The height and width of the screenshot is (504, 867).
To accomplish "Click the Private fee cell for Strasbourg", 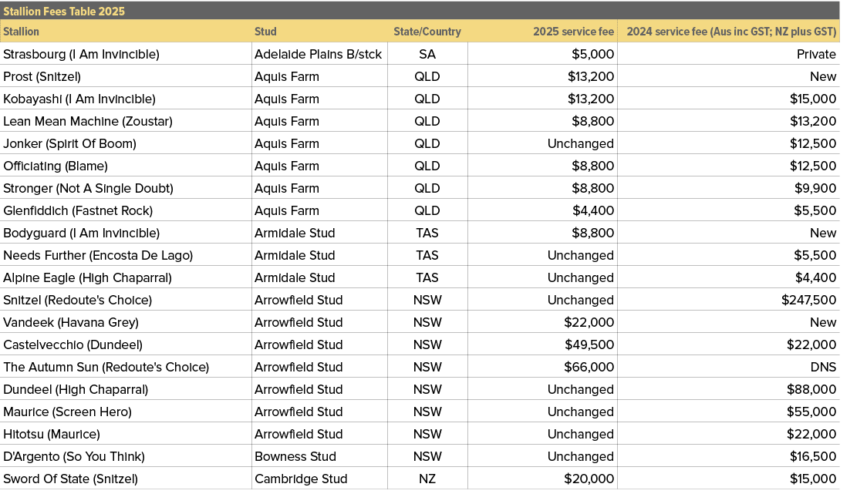I will [815, 54].
